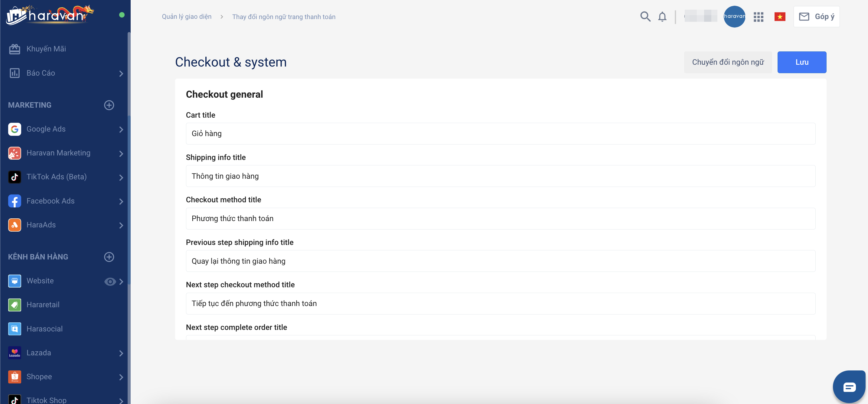
Task: Click the Vietnam flag language icon
Action: click(x=780, y=17)
